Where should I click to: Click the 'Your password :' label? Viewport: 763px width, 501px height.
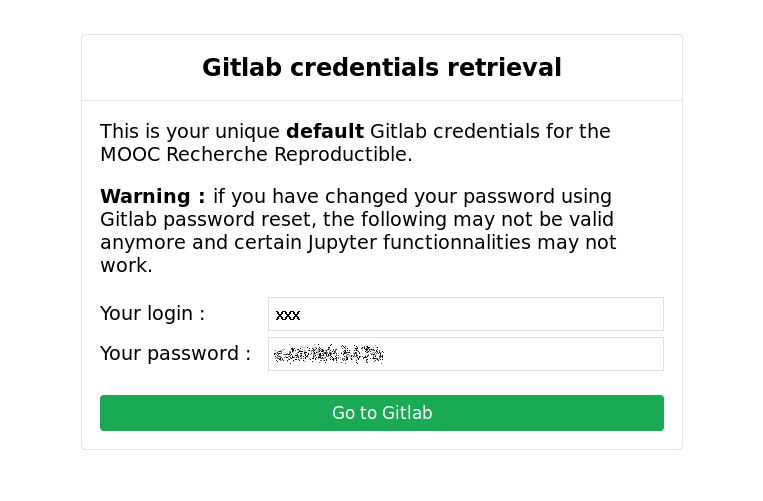coord(175,354)
